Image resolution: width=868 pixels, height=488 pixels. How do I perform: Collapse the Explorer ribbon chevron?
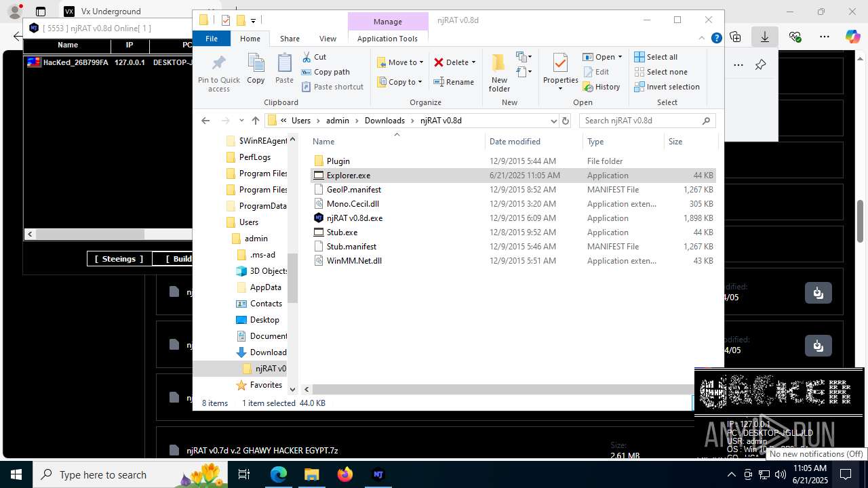tap(703, 39)
